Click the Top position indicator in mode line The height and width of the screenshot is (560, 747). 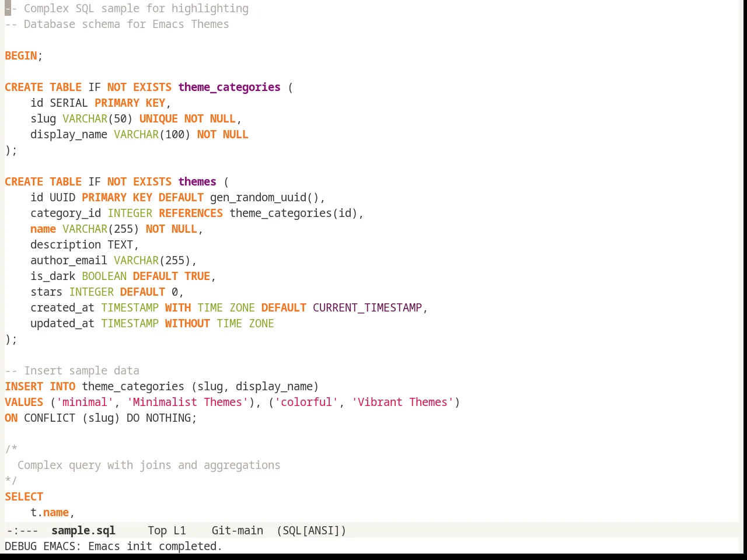click(157, 531)
